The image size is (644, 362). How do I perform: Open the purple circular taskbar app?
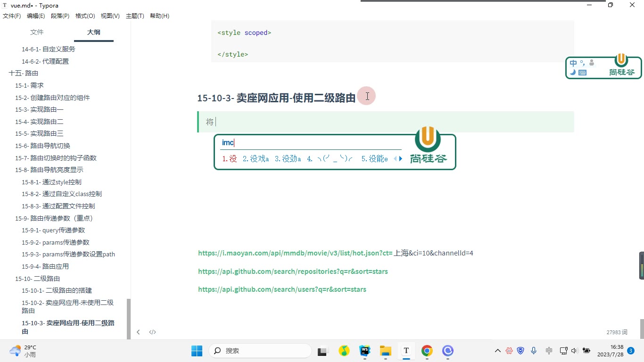(x=448, y=351)
